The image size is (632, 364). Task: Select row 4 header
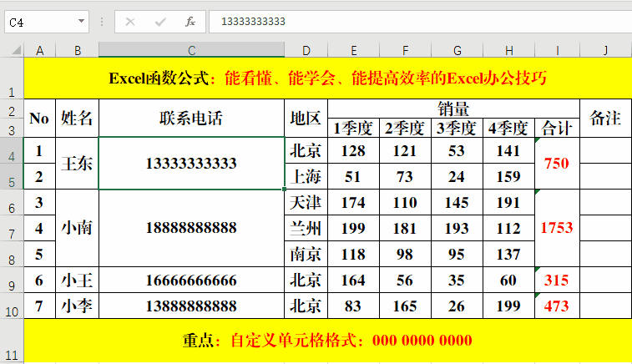pyautogui.click(x=12, y=150)
